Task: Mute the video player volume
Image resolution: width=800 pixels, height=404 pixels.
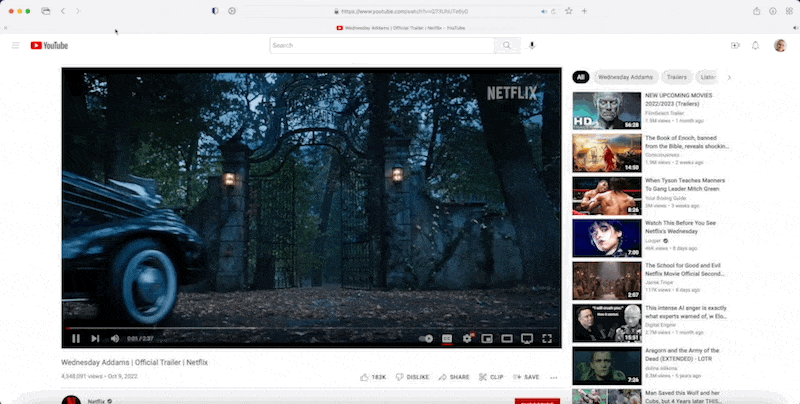Action: (115, 338)
